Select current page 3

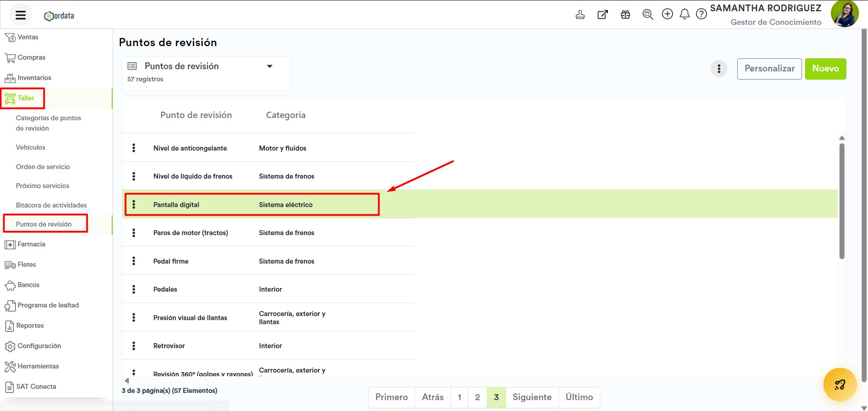click(x=496, y=397)
